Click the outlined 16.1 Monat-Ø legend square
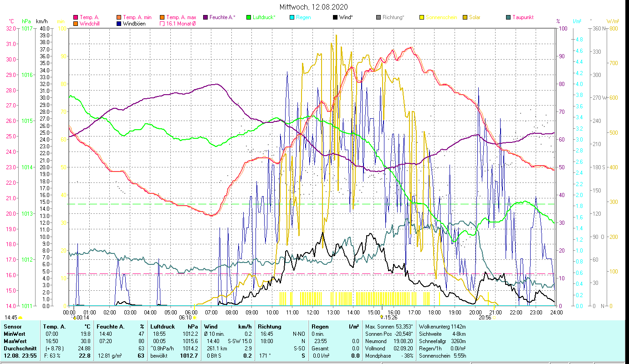 pos(162,24)
